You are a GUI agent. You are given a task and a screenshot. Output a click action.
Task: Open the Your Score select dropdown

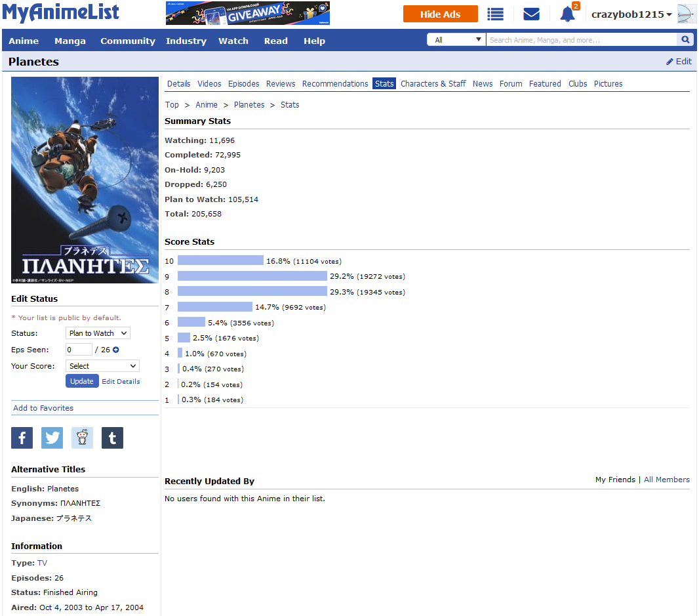(x=102, y=366)
